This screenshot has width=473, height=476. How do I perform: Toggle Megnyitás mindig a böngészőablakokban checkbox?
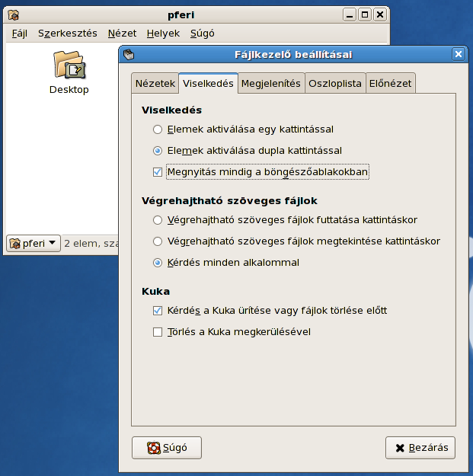158,172
